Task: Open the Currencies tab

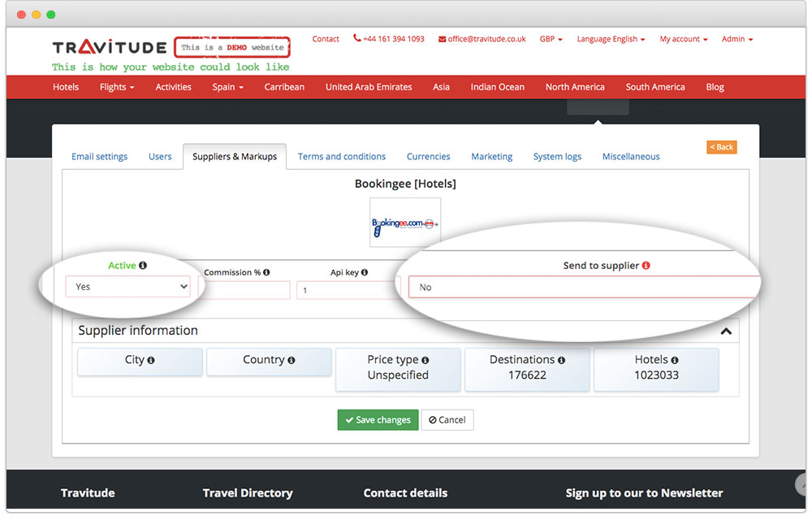Action: pos(428,157)
